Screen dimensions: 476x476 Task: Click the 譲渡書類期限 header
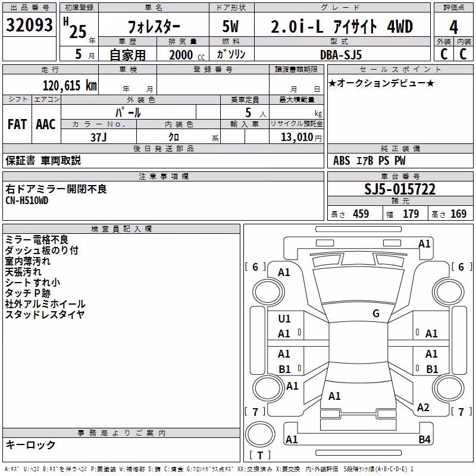(x=296, y=69)
